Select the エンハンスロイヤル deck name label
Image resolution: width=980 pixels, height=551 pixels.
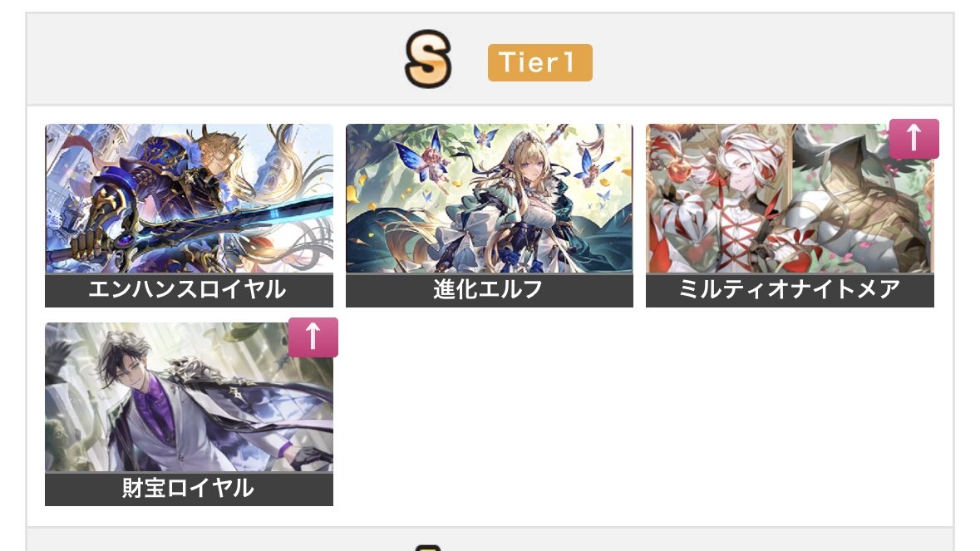[189, 290]
